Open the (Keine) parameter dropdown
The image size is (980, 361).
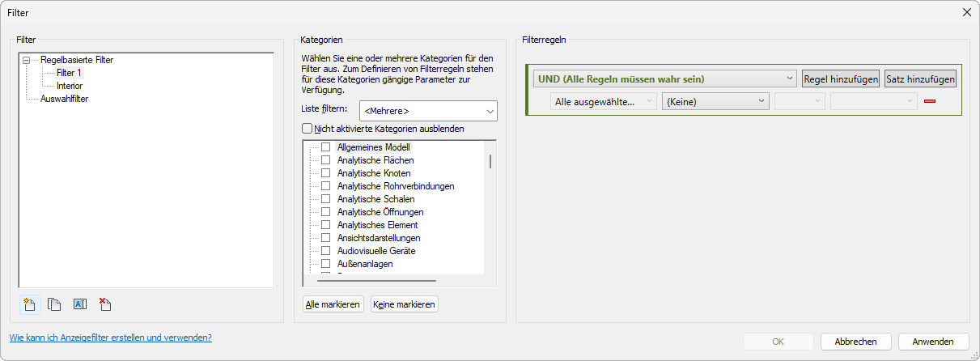[715, 101]
